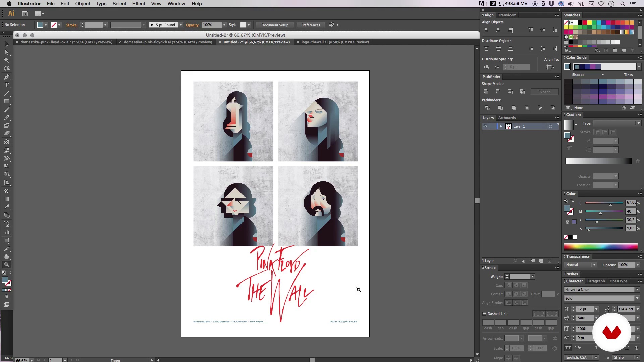Select the Scale tool
This screenshot has height=362, width=644.
pos(6,150)
